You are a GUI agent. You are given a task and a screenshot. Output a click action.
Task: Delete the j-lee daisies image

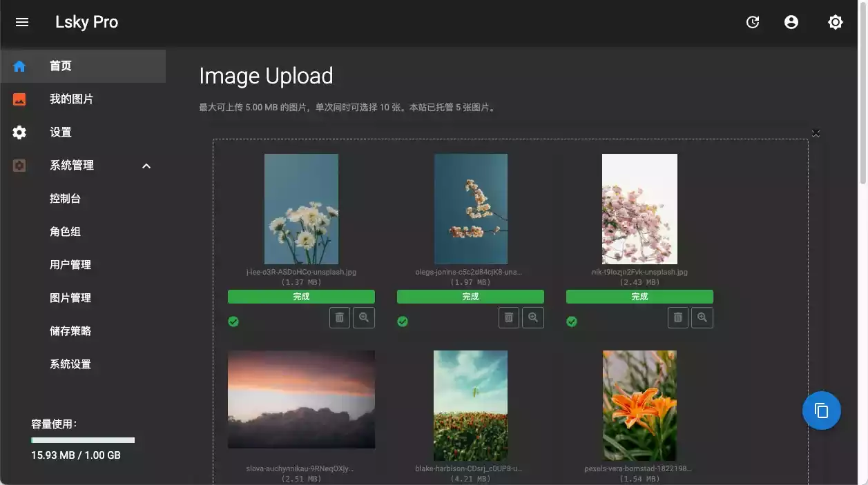340,317
